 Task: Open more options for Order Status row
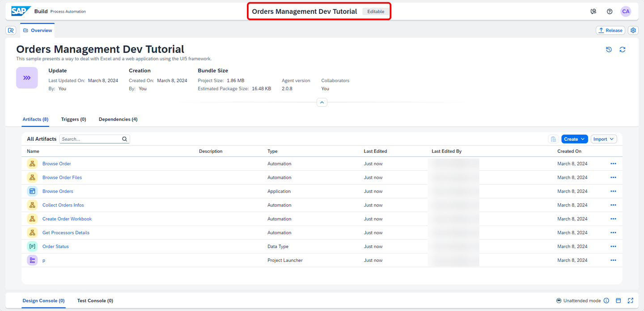[x=613, y=247]
